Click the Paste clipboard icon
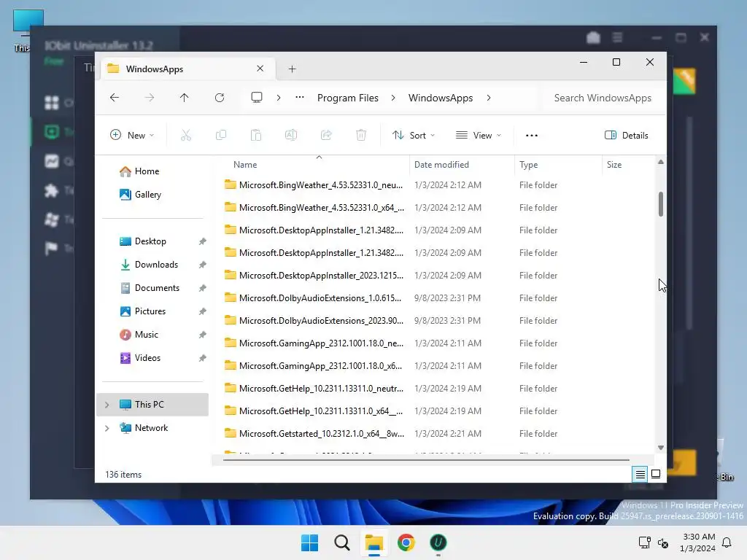This screenshot has width=747, height=560. click(x=256, y=135)
